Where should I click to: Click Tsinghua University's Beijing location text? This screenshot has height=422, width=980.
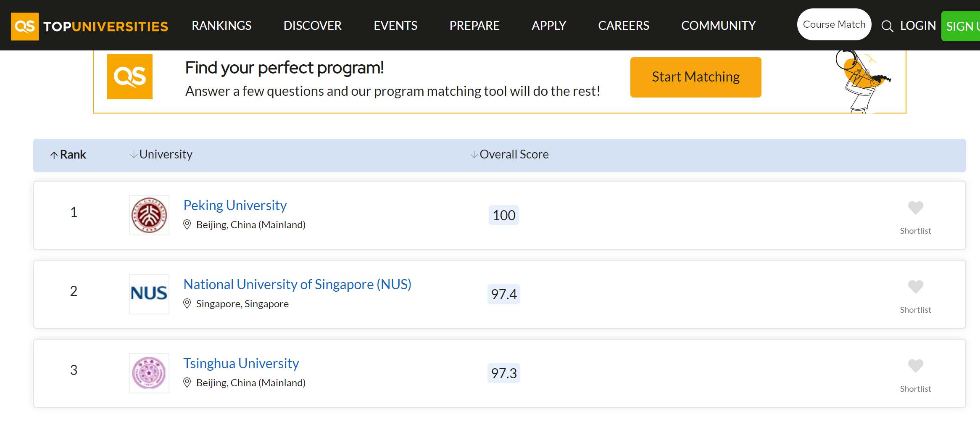click(x=251, y=383)
